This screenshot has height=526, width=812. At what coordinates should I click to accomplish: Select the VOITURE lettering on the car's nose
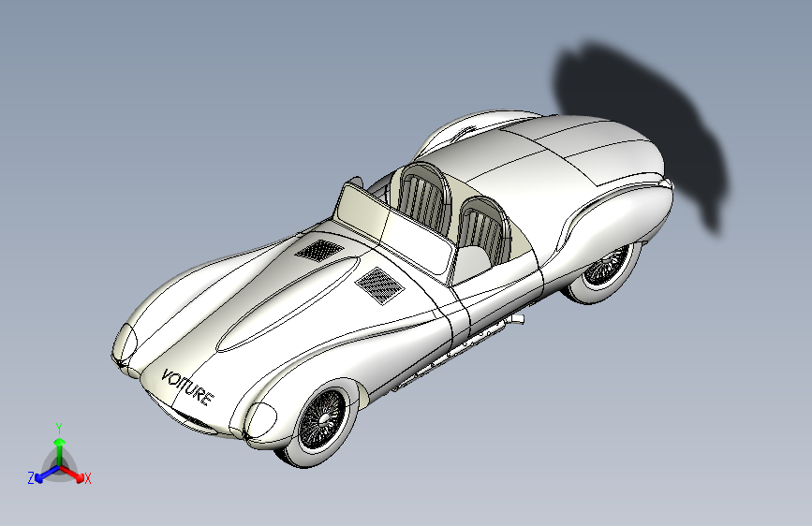click(187, 387)
